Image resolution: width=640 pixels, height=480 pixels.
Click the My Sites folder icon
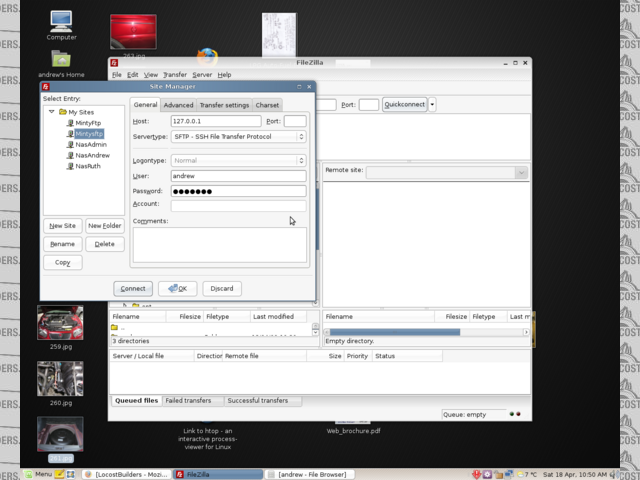click(x=62, y=112)
